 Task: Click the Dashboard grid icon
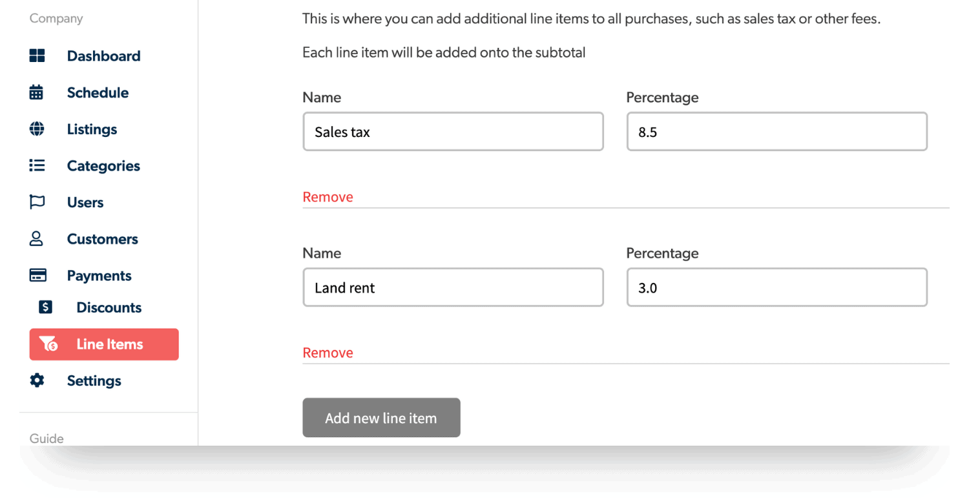tap(37, 56)
